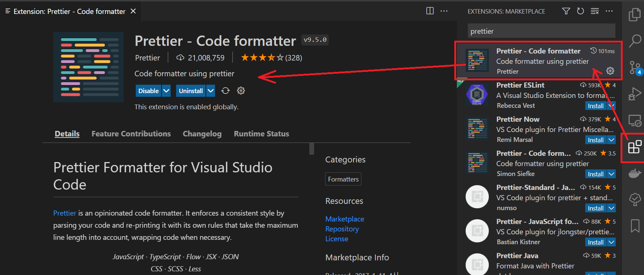Click the v9.5.0 version badge
The width and height of the screenshot is (644, 275).
tap(315, 40)
